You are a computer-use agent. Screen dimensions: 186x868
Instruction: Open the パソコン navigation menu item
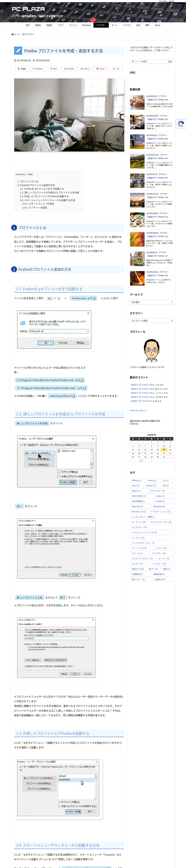(73, 25)
